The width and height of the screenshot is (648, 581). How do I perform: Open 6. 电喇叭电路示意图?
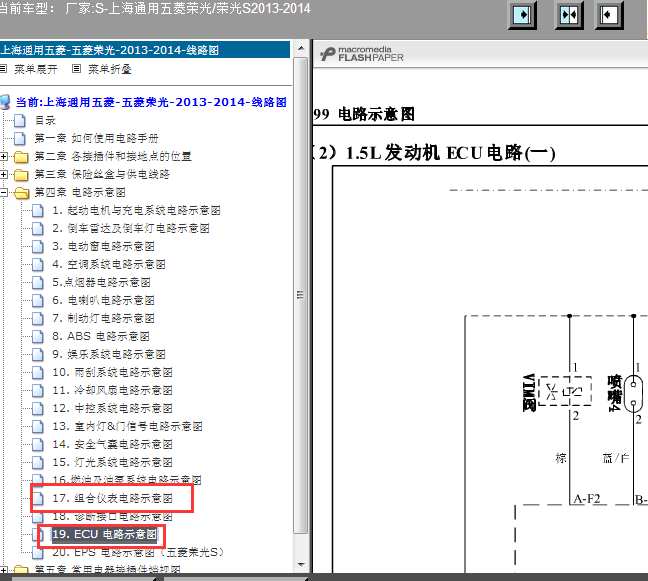coord(103,300)
